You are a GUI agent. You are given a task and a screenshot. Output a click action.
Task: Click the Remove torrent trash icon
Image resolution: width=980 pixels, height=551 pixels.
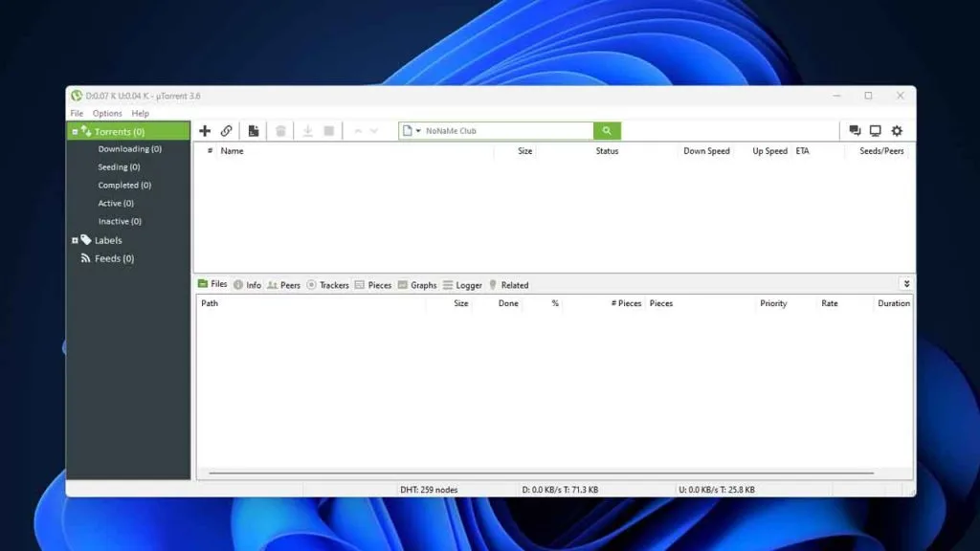tap(280, 130)
